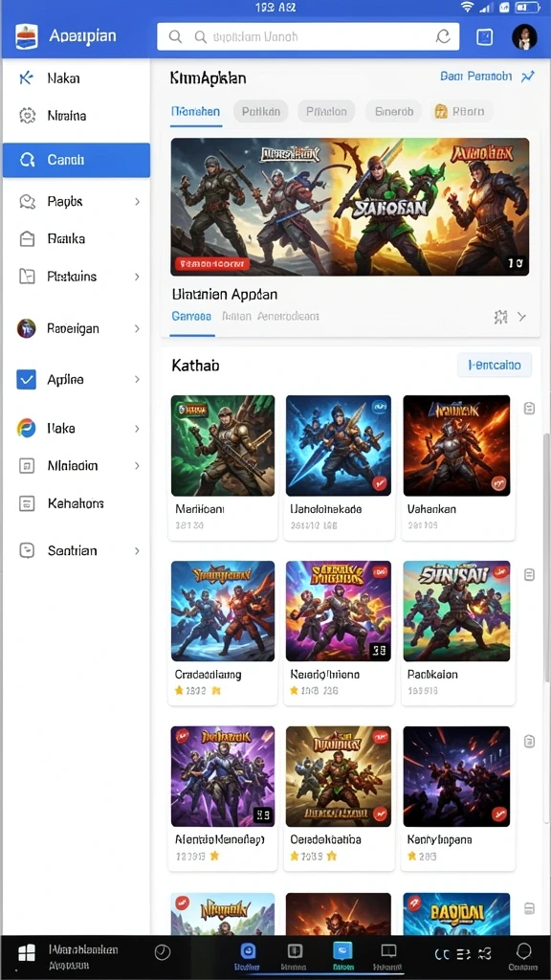The height and width of the screenshot is (980, 551).
Task: Select the Nakan back arrow icon
Action: click(x=26, y=78)
